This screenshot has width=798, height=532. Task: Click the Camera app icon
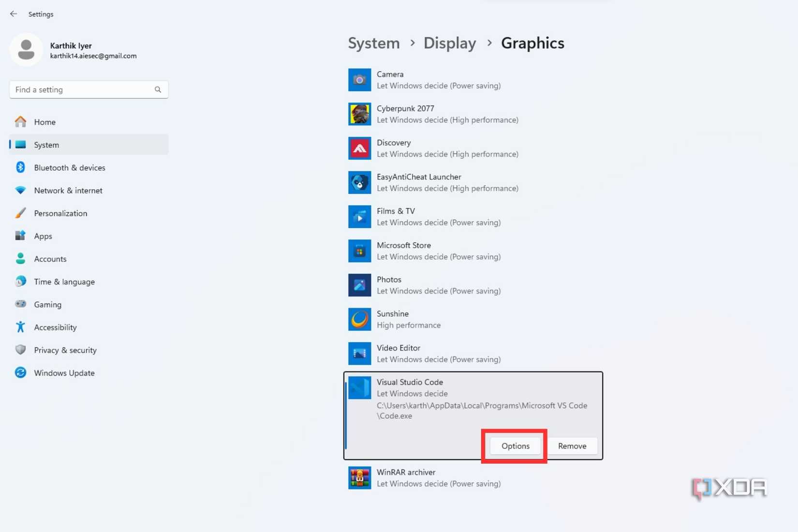coord(359,80)
